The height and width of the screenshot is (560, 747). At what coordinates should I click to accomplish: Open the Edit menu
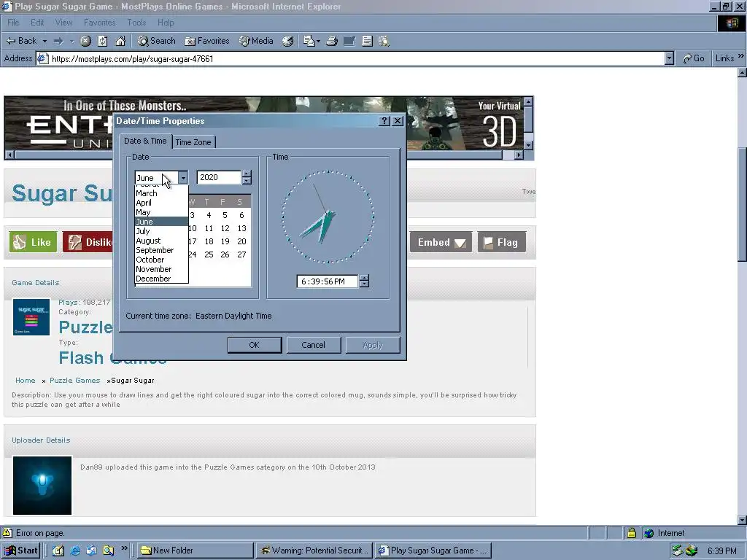pos(36,23)
